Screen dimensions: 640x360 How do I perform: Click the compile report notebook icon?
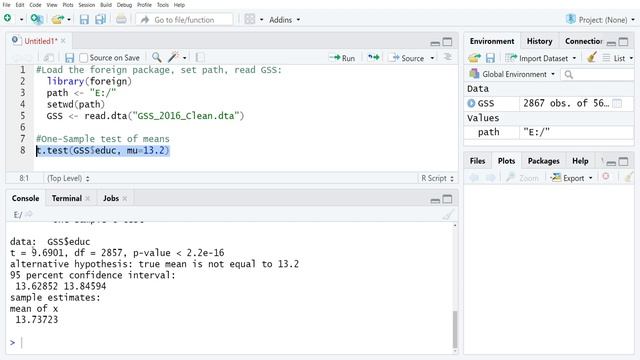pos(200,58)
